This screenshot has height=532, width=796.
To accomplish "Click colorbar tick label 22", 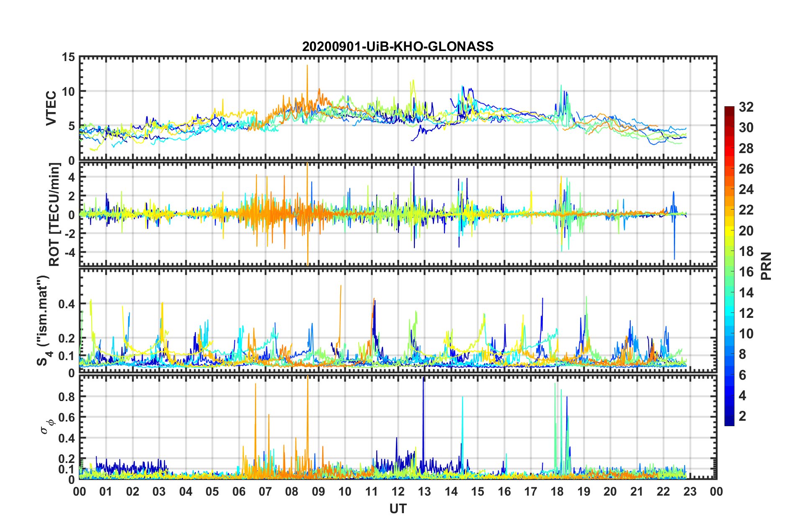I will click(x=746, y=210).
